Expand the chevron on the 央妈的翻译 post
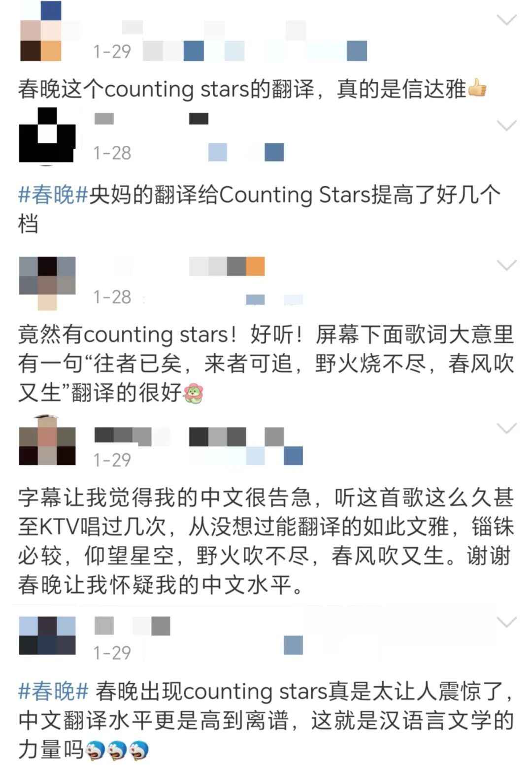 tap(506, 126)
